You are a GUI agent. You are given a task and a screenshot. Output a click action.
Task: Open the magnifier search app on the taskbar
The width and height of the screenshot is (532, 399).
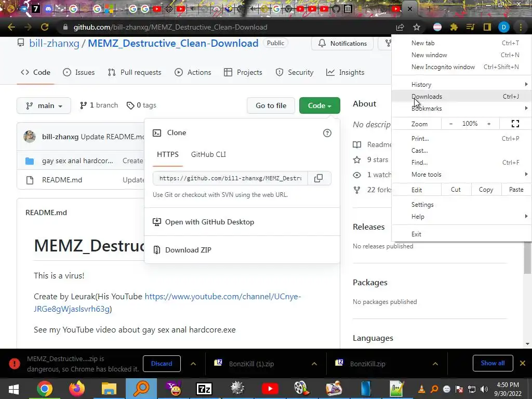pyautogui.click(x=141, y=389)
